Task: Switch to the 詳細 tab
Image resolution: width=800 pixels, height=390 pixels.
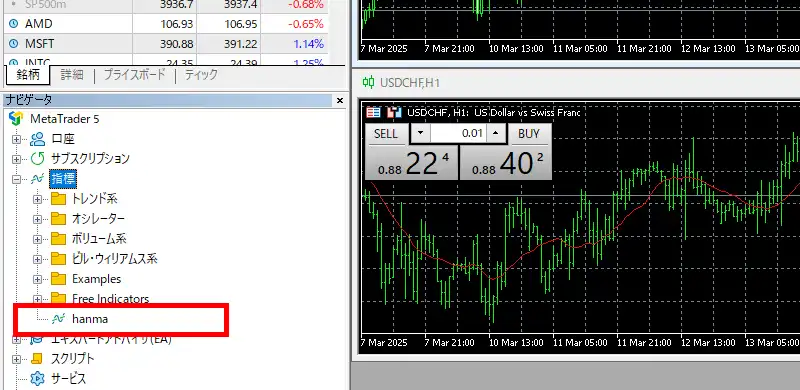Action: [x=71, y=75]
